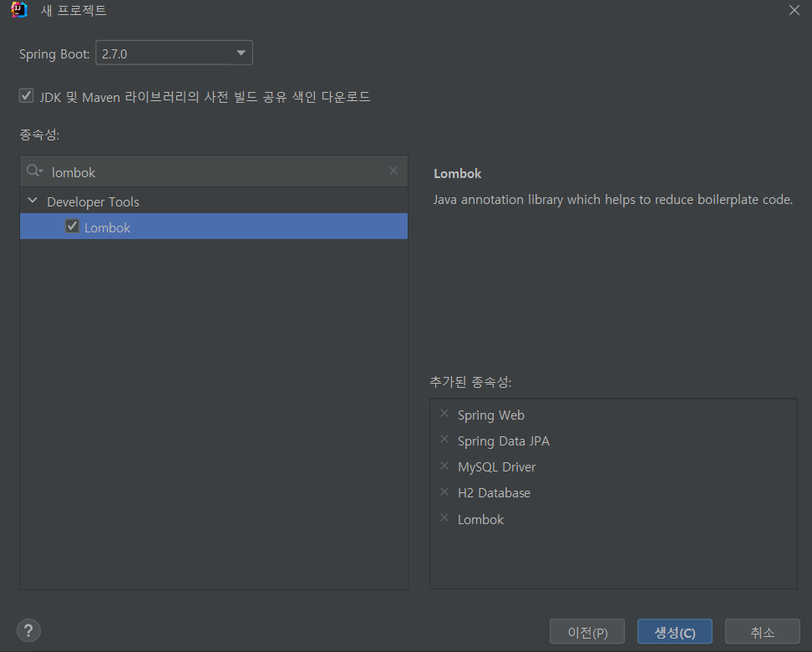Click Spring Web text in added list

tap(491, 415)
